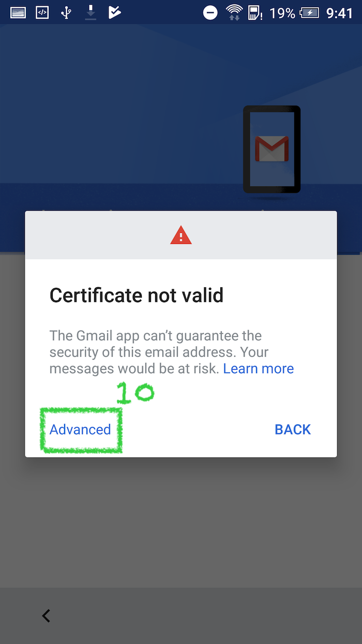
Task: Tap the download arrow notification icon
Action: [x=90, y=12]
